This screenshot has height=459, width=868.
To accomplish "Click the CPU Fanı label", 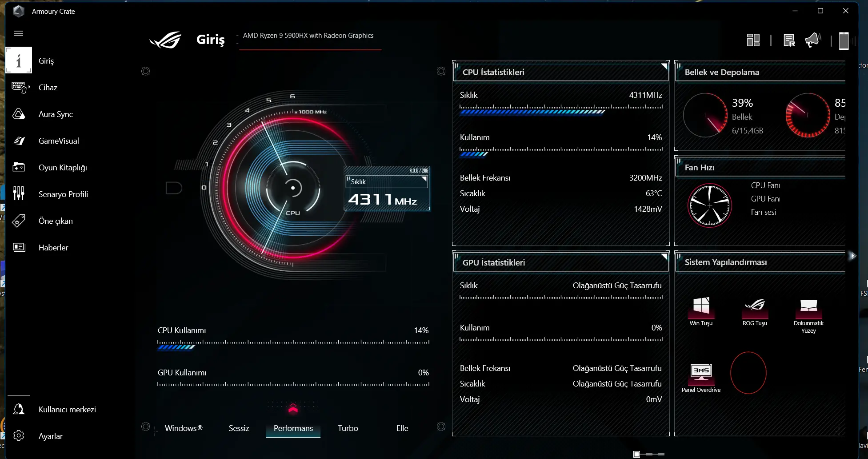I will (765, 185).
